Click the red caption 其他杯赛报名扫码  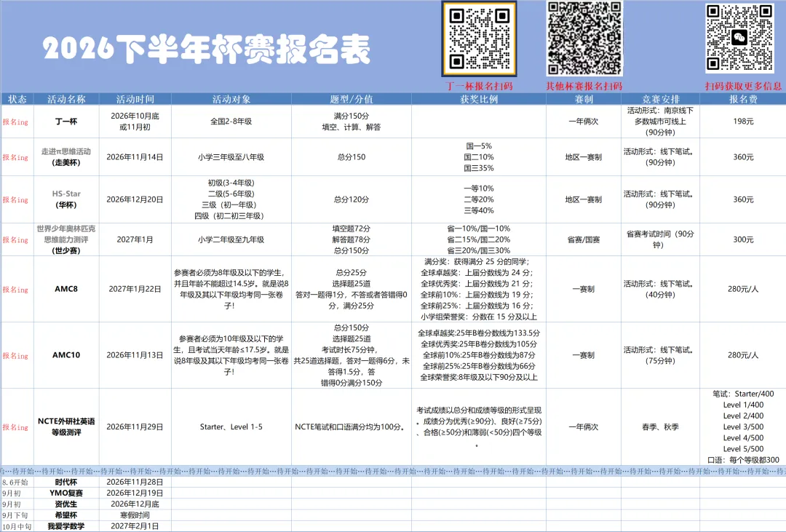584,86
